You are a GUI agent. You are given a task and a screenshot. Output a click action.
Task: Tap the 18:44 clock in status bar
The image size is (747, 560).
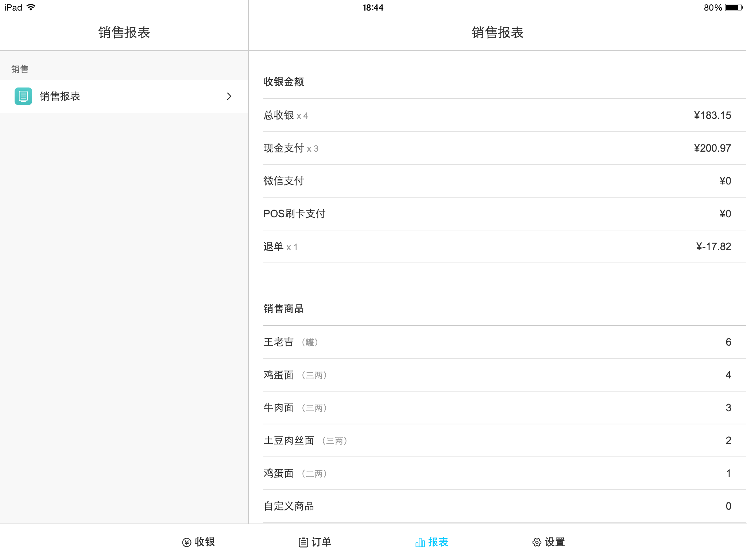pos(373,8)
